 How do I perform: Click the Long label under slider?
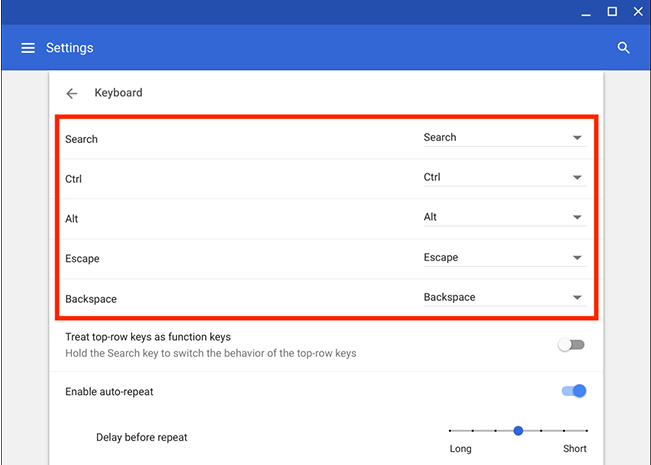click(x=460, y=449)
